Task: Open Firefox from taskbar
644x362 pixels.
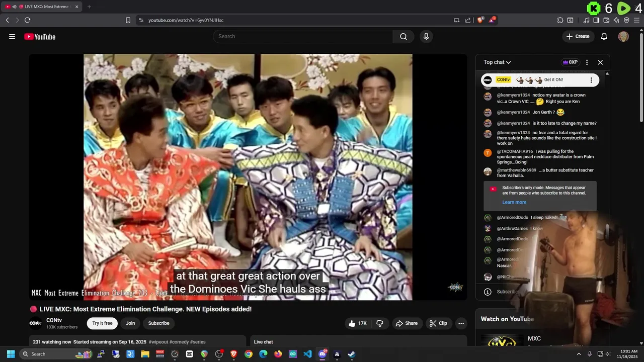Action: click(x=278, y=354)
